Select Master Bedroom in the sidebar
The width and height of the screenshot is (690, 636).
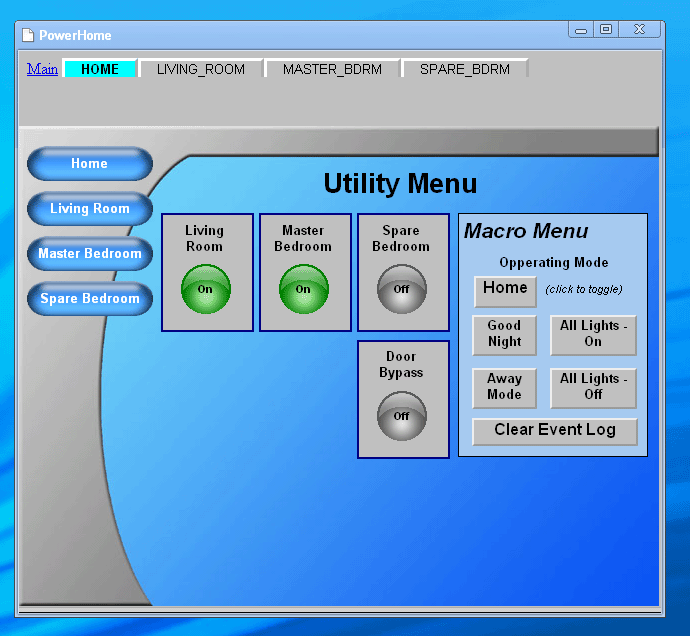pyautogui.click(x=90, y=254)
